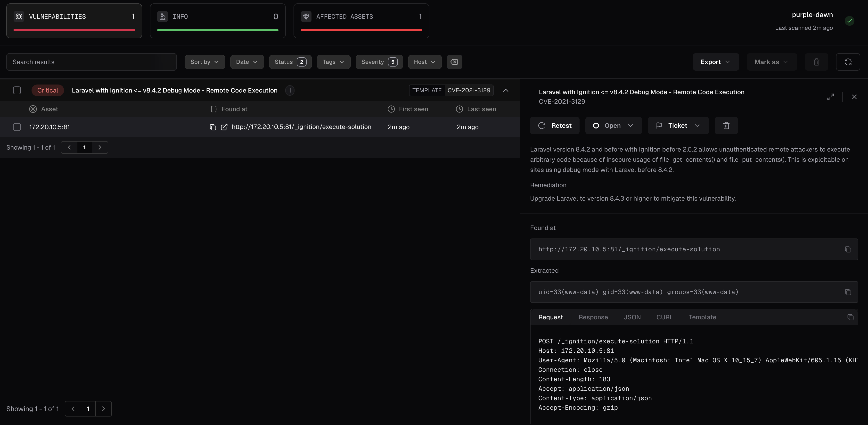The image size is (868, 425).
Task: Switch to the CURL tab
Action: click(664, 317)
